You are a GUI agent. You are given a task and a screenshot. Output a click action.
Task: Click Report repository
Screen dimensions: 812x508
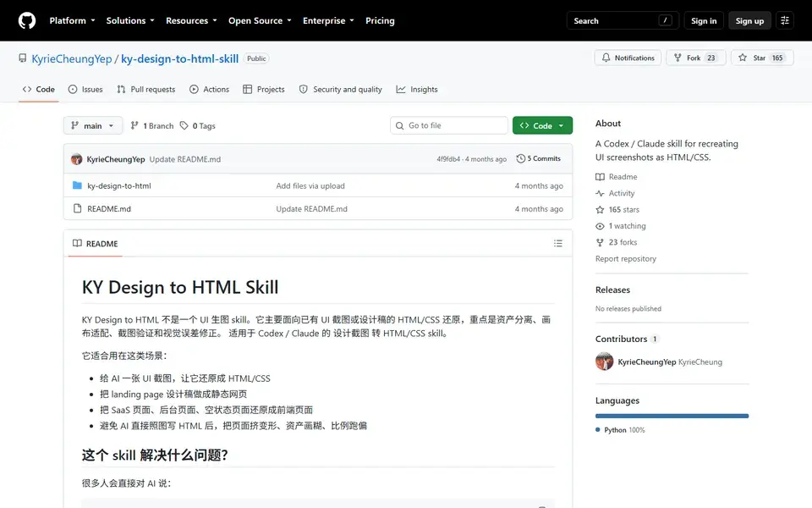[626, 259]
